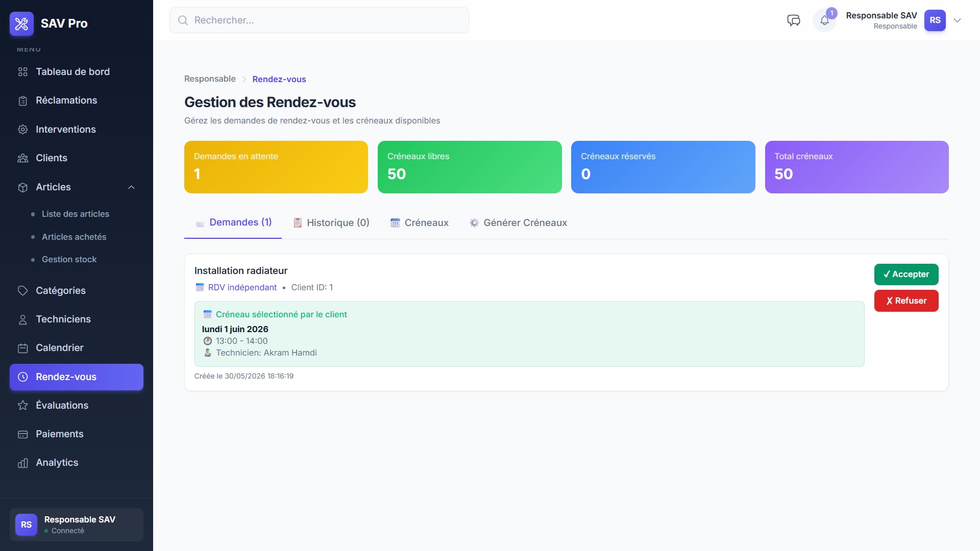Click the Tableau de bord grid icon
This screenshot has height=551, width=980.
pyautogui.click(x=22, y=72)
